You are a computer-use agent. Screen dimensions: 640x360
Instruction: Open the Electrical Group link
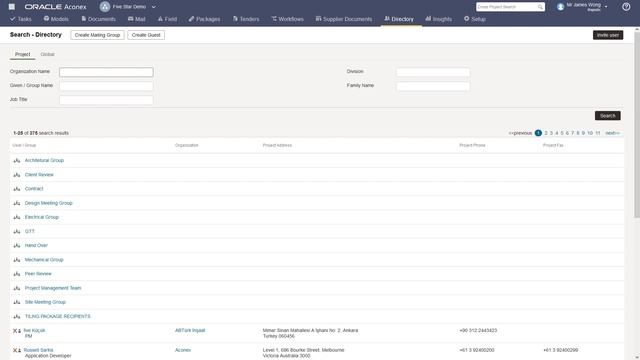click(x=42, y=217)
